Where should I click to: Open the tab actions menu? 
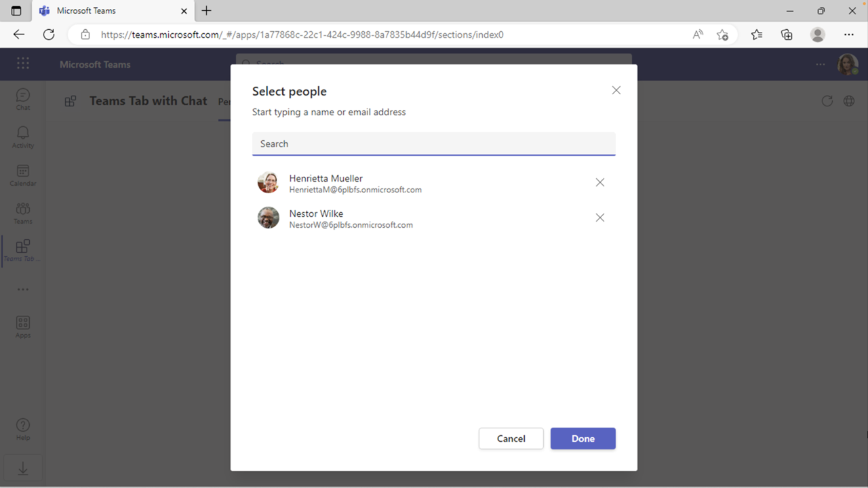click(16, 11)
